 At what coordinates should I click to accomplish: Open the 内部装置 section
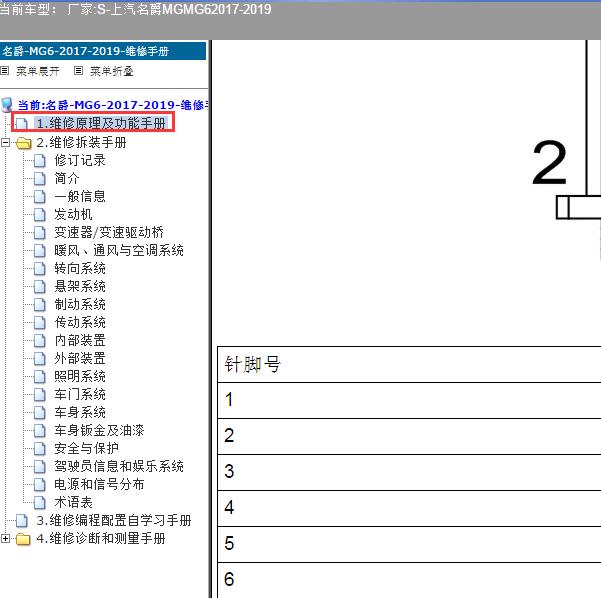[x=80, y=340]
